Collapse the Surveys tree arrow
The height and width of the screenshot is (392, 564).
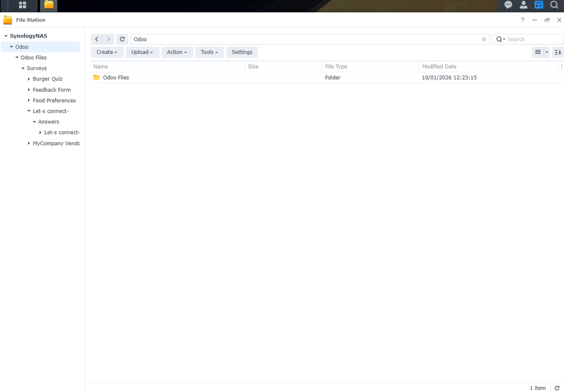[x=23, y=68]
